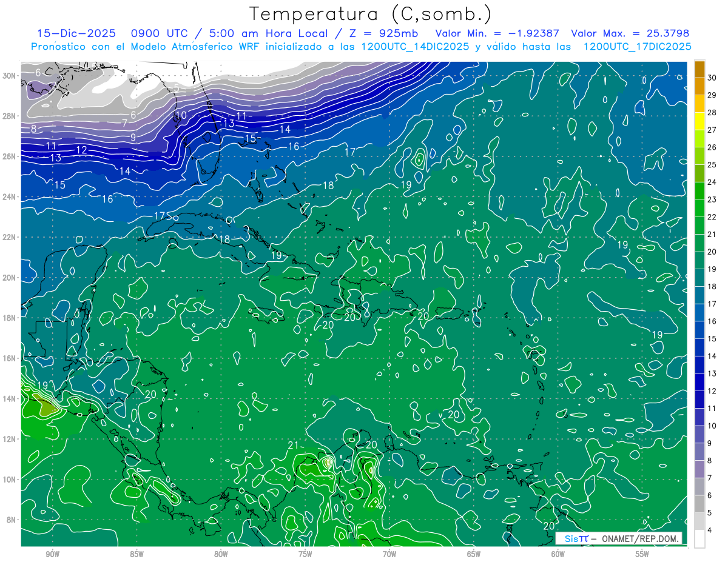Click the '24N' latitude axis label

click(x=10, y=197)
